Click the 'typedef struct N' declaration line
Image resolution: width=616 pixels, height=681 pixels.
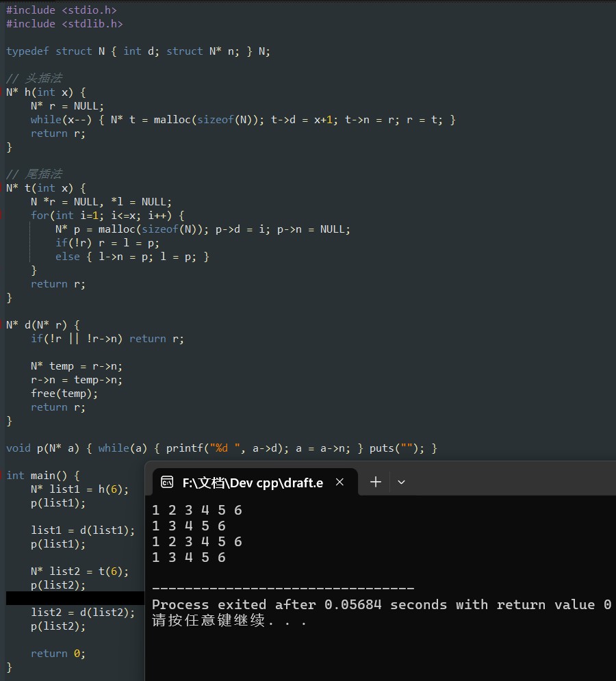(138, 51)
